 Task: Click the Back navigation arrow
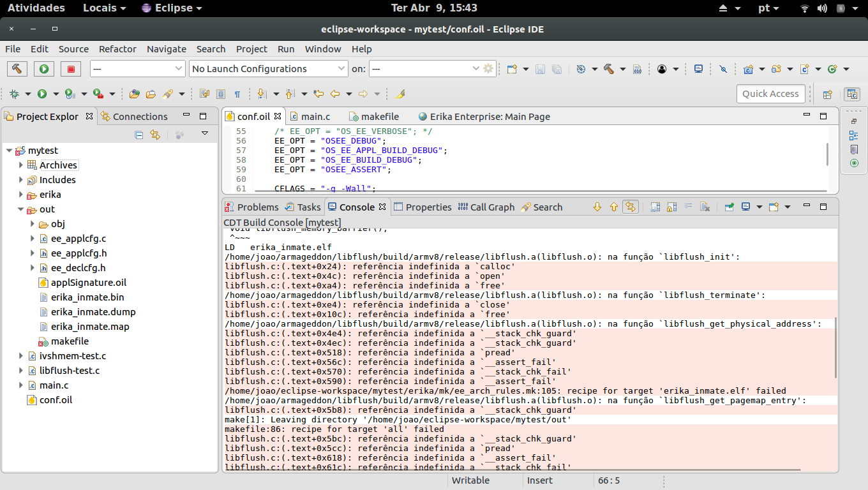(334, 94)
